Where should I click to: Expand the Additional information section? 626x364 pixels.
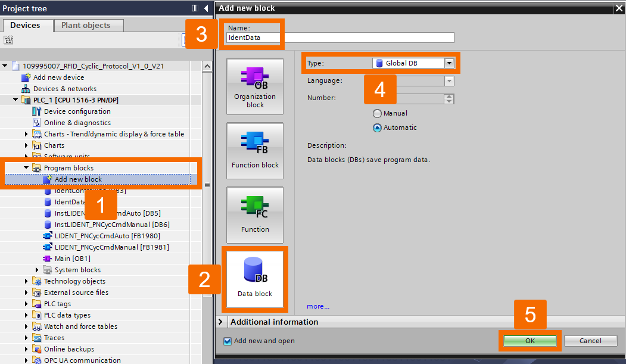pyautogui.click(x=221, y=322)
